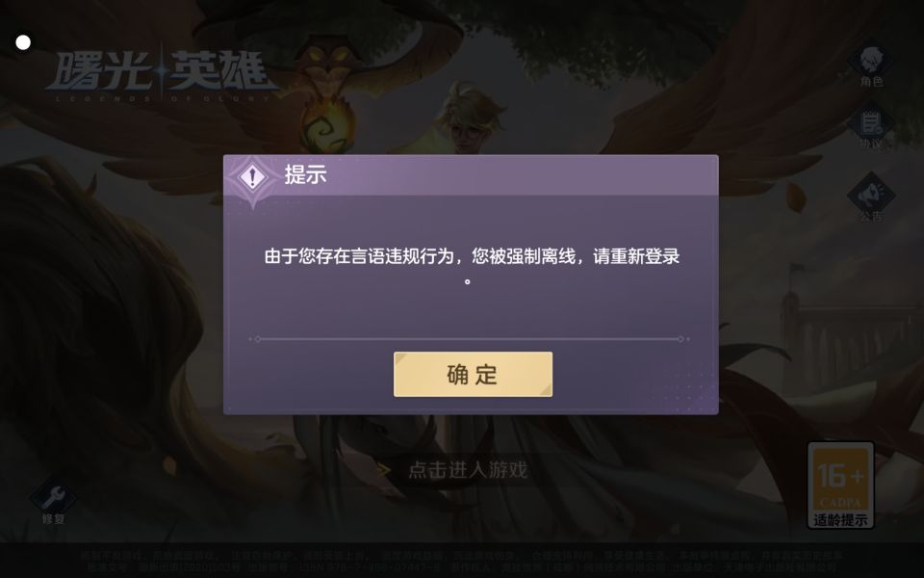Click the 点击进入游戏 enter game text
The height and width of the screenshot is (578, 924).
tap(468, 470)
